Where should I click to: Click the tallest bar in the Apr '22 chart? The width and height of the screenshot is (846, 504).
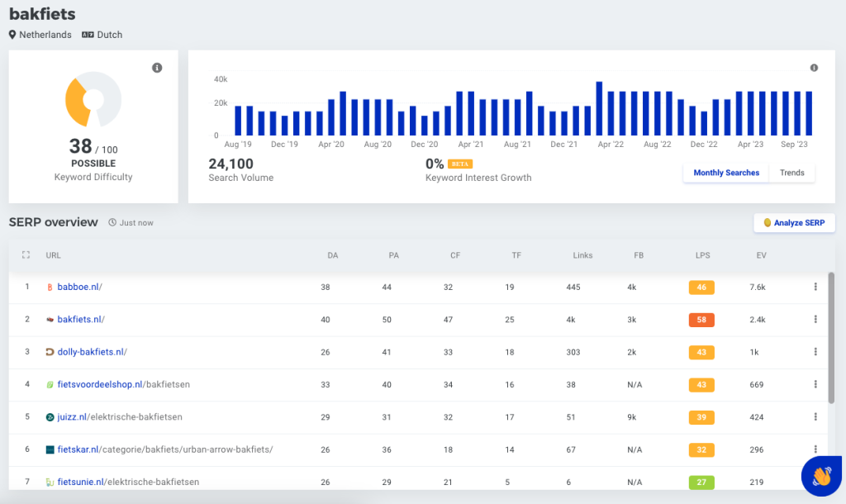pos(599,108)
